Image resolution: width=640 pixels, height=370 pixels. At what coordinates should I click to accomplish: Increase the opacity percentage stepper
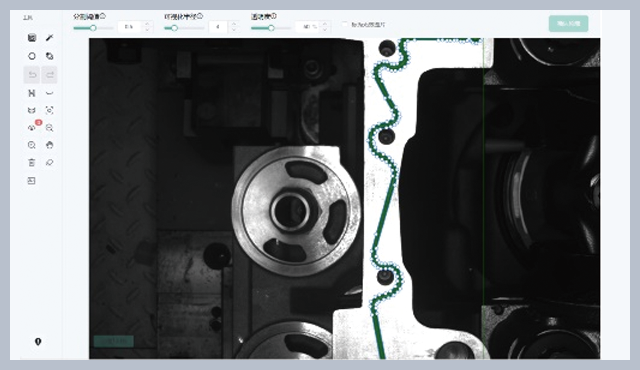tap(324, 24)
